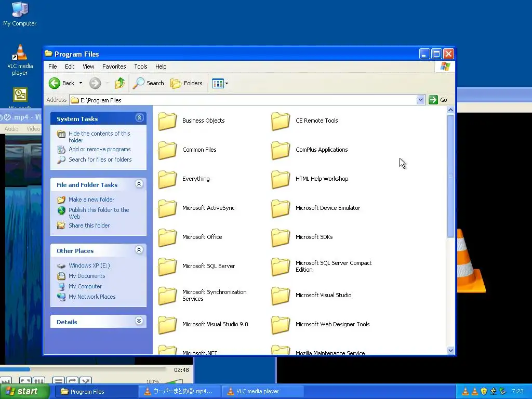This screenshot has height=399, width=532.
Task: Switch to VLC media player taskbar button
Action: tap(262, 392)
